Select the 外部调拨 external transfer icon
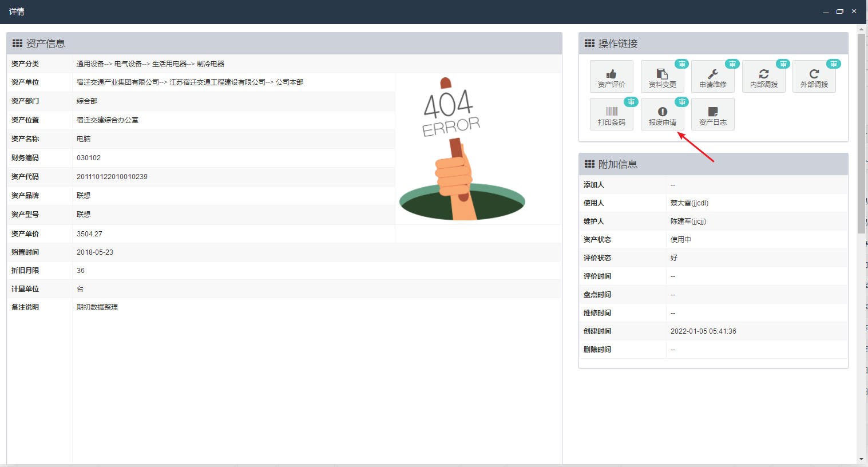Screen dimensions: 868x467 coord(814,74)
